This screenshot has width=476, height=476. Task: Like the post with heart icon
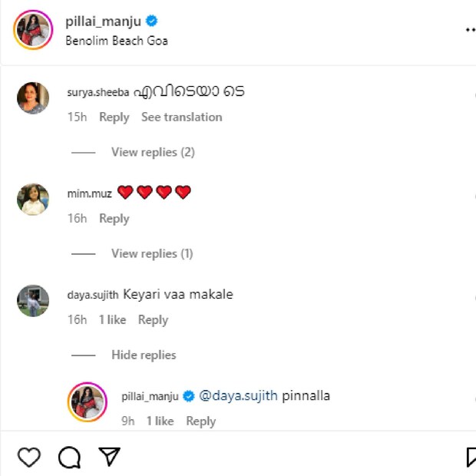click(28, 458)
